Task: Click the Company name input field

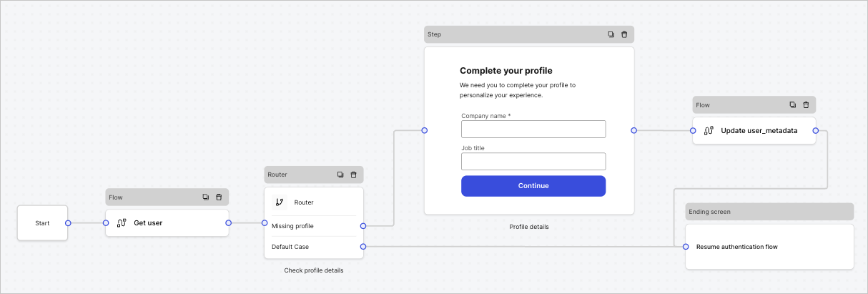Action: coord(533,129)
